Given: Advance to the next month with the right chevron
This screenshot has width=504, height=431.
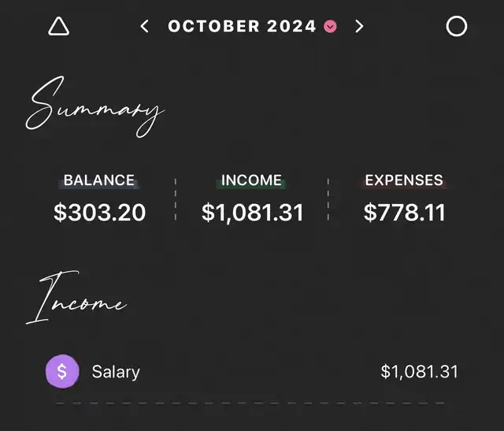Looking at the screenshot, I should (x=359, y=27).
